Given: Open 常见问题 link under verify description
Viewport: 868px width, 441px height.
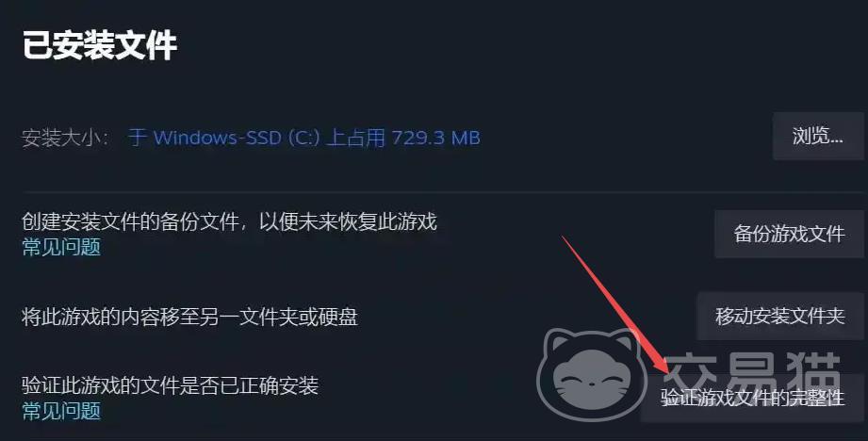Looking at the screenshot, I should click(61, 411).
